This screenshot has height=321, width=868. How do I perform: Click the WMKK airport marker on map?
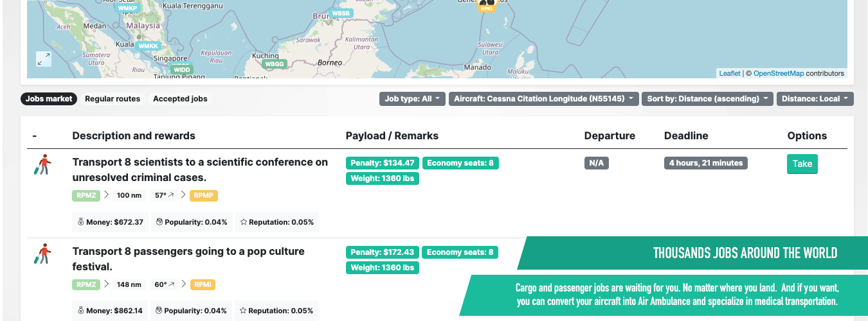coord(149,46)
